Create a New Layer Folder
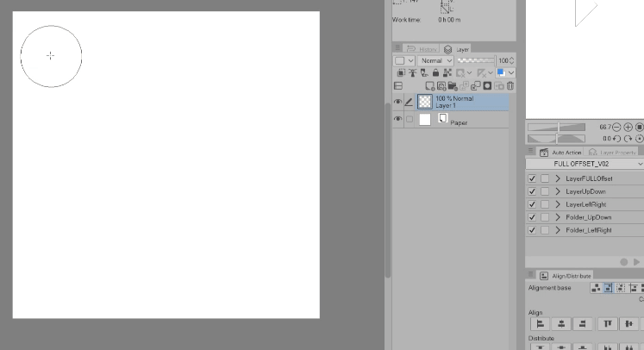 point(453,86)
